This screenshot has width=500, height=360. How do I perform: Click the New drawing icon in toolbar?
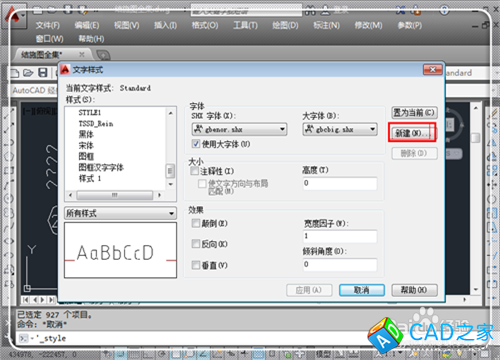14,73
